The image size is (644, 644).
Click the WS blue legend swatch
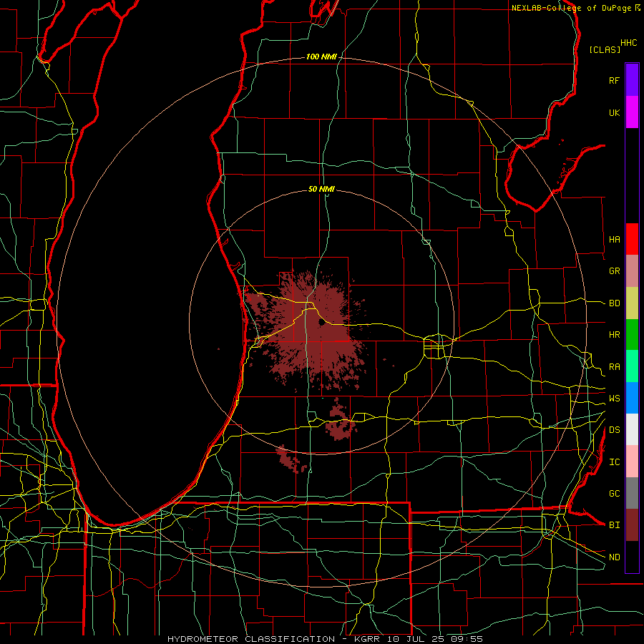click(632, 398)
